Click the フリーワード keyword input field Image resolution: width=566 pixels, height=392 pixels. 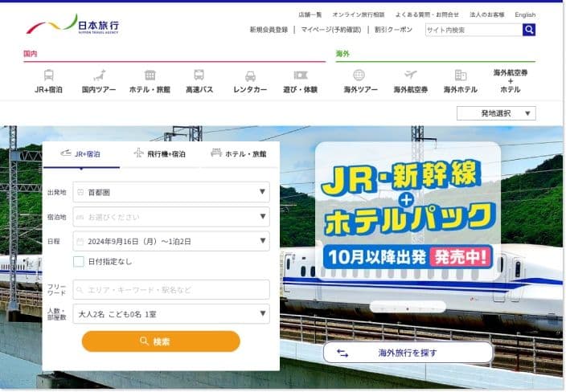pos(170,289)
